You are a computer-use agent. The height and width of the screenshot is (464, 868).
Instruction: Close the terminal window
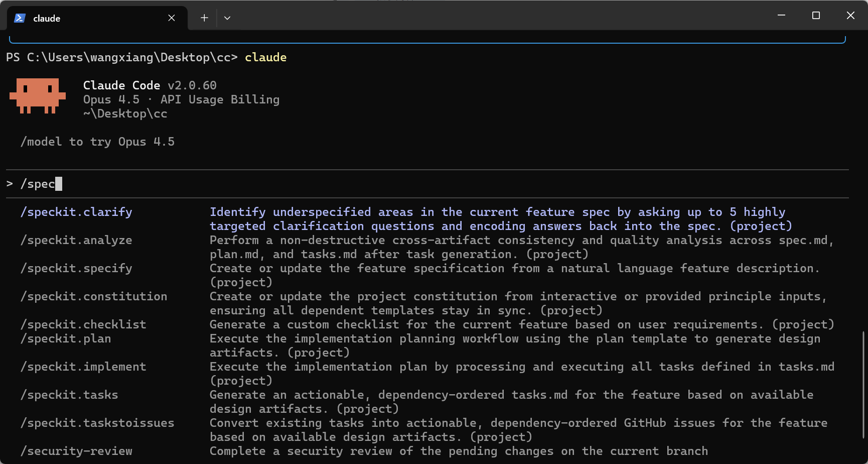(x=850, y=16)
